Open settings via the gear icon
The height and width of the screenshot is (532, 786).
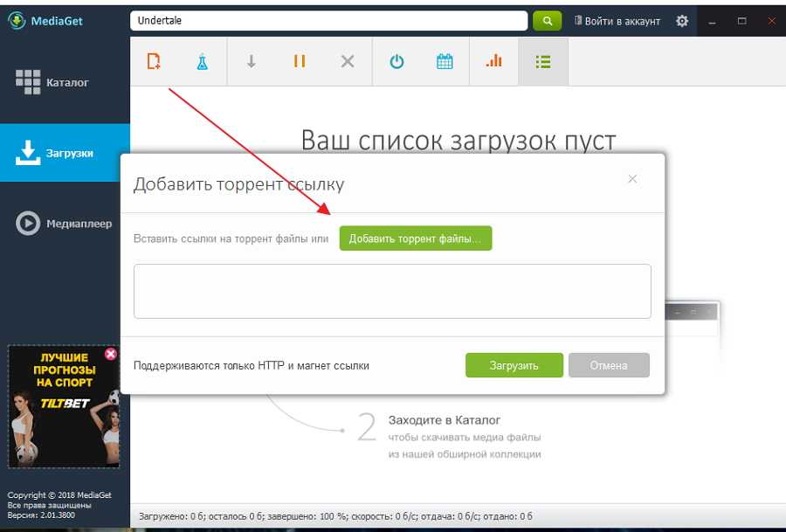[x=682, y=21]
